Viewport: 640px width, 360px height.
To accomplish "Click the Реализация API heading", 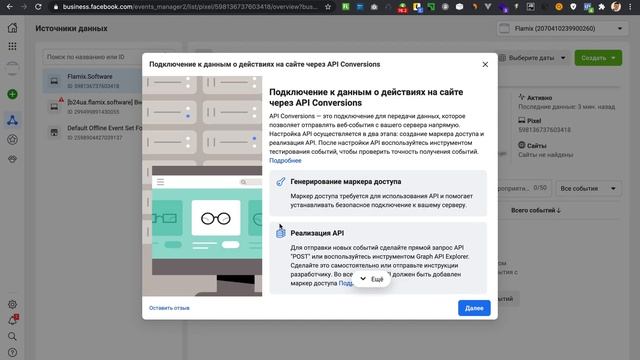I will (317, 233).
